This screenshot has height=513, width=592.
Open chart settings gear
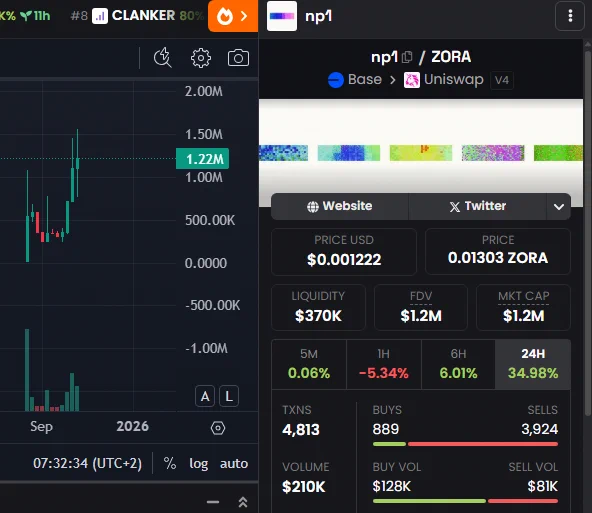tap(200, 58)
